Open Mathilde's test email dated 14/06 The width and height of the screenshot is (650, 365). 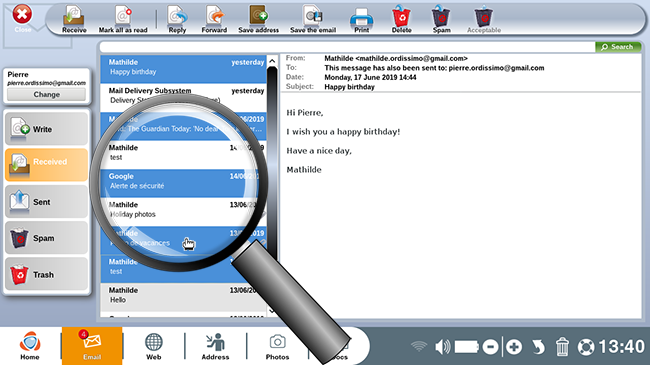tap(183, 155)
